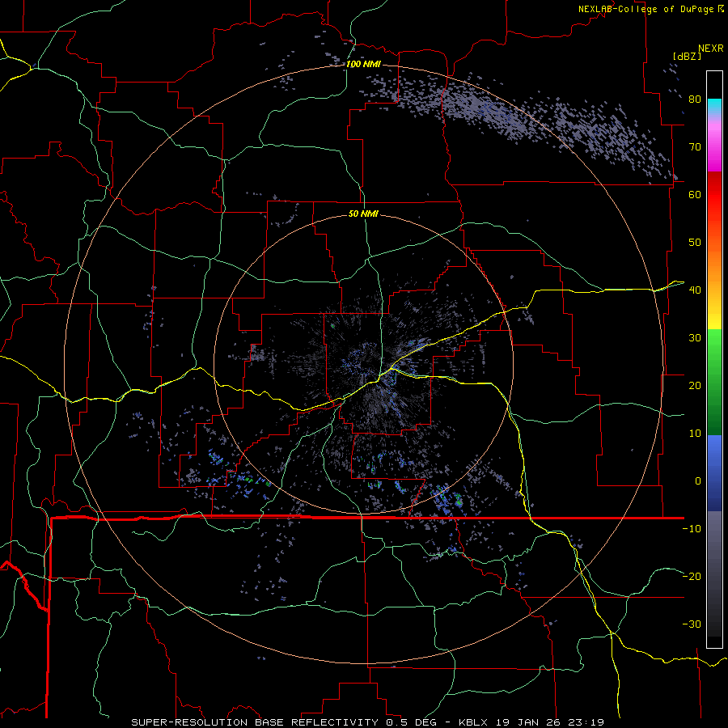This screenshot has height=728, width=728.
Task: Click the -30 dBZ scale value
Action: pos(692,624)
